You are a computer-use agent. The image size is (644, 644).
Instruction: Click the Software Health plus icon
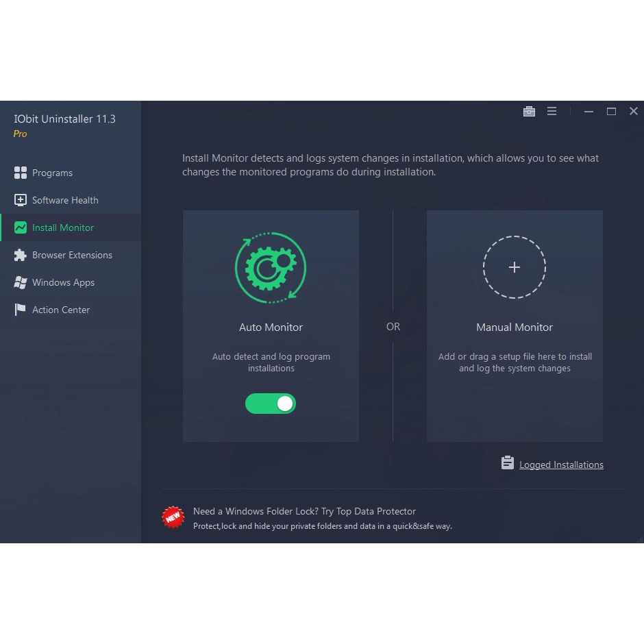coord(21,200)
